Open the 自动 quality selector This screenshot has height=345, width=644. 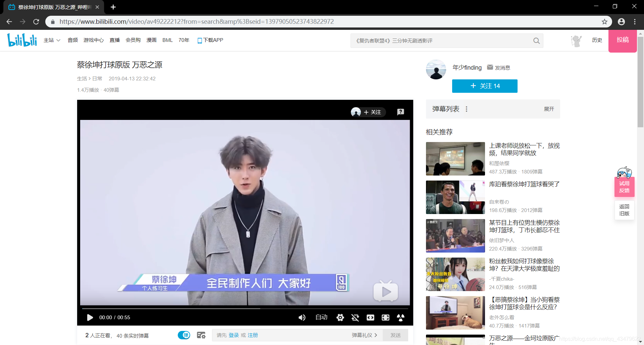(321, 317)
